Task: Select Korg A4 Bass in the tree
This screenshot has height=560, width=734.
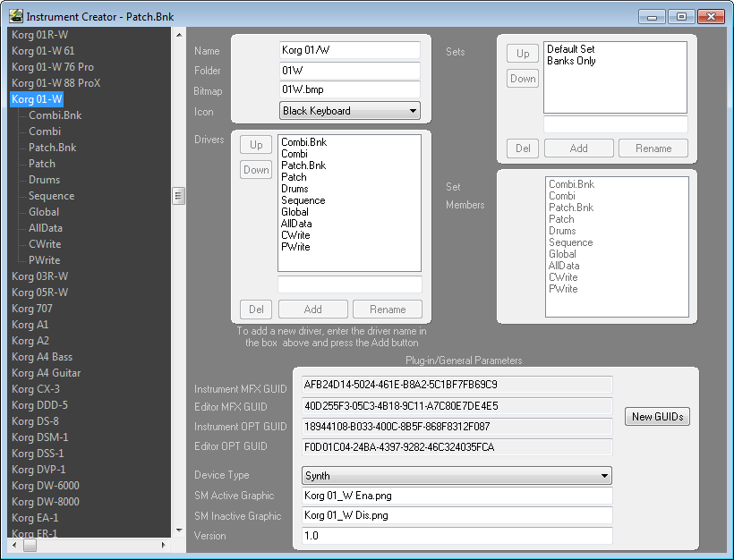Action: tap(42, 357)
